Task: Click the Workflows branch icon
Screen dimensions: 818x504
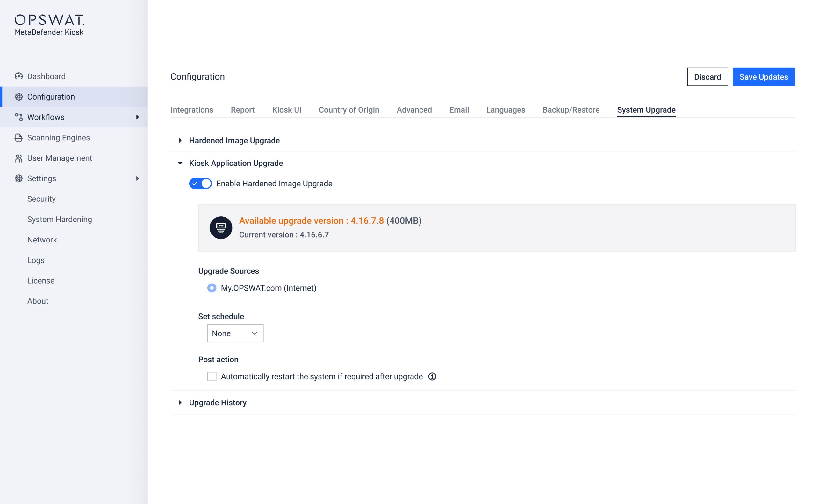Action: [x=19, y=117]
